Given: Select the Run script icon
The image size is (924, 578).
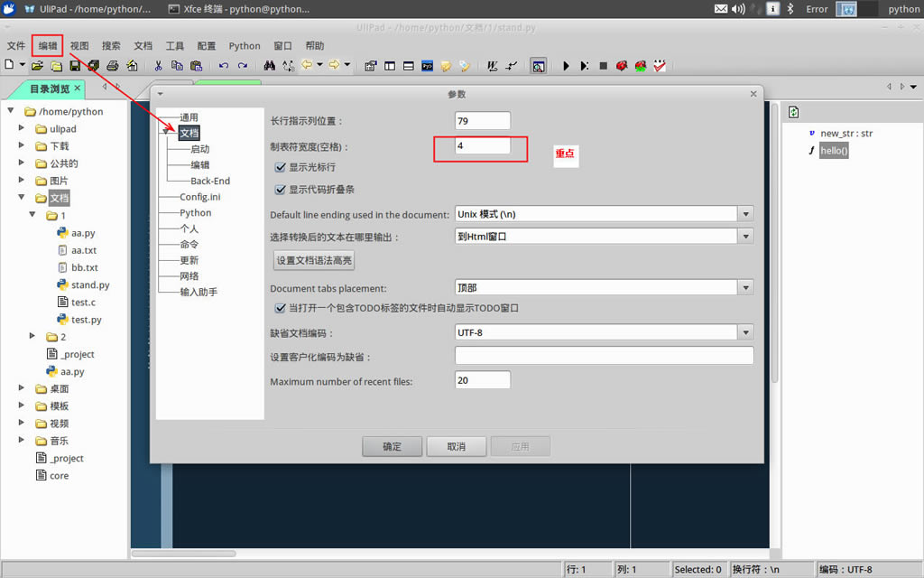Looking at the screenshot, I should [566, 65].
